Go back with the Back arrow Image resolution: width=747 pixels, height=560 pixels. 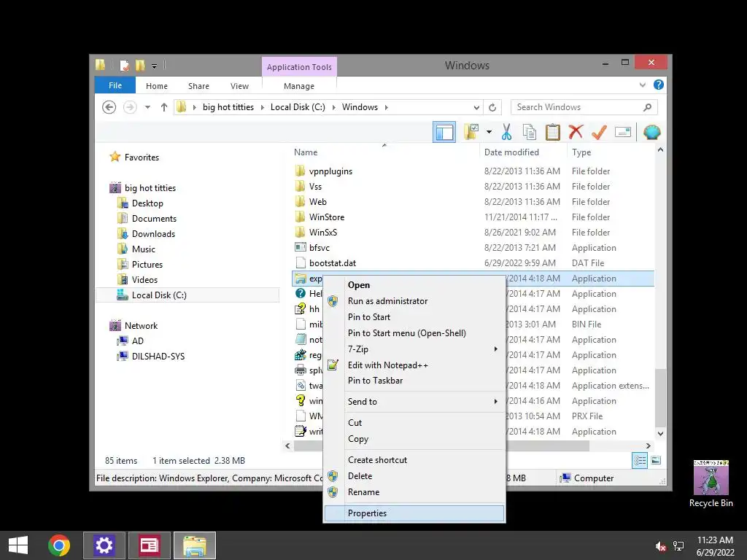coord(109,107)
